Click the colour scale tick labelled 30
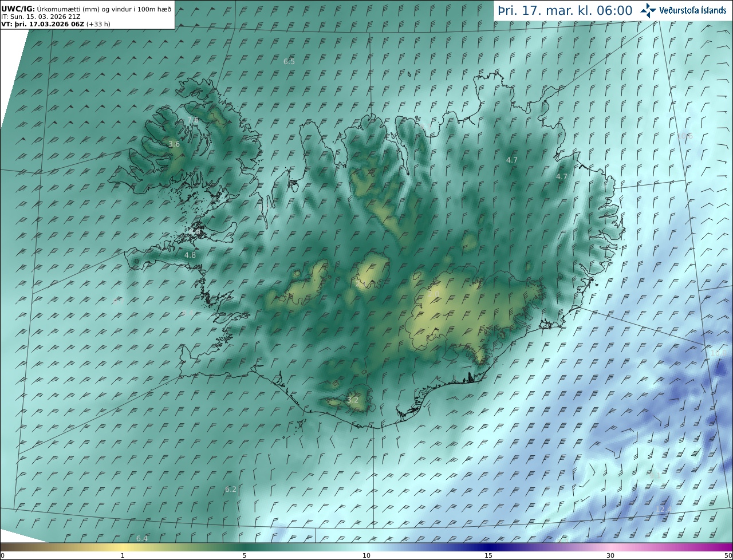 click(x=610, y=555)
